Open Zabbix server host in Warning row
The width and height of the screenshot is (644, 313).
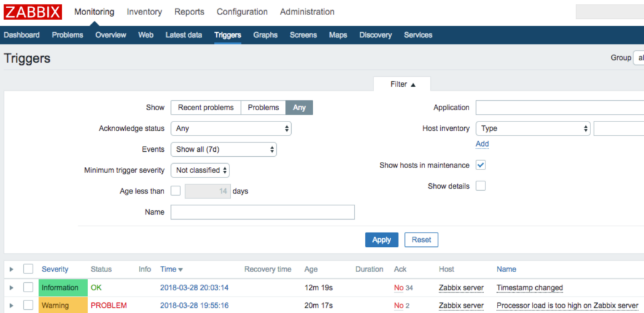461,305
